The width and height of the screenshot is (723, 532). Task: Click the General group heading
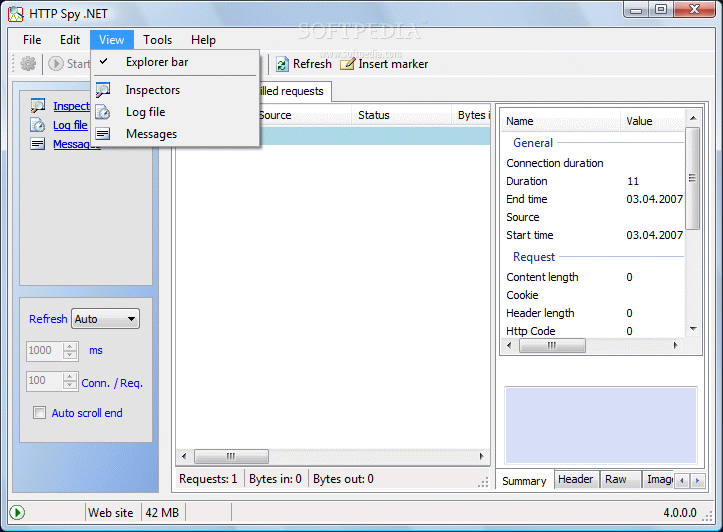[x=533, y=143]
